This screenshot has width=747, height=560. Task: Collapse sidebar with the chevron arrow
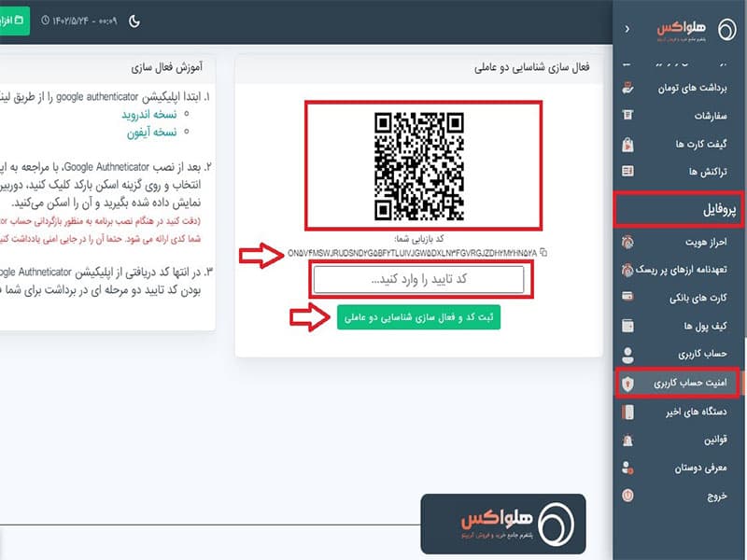click(x=627, y=30)
